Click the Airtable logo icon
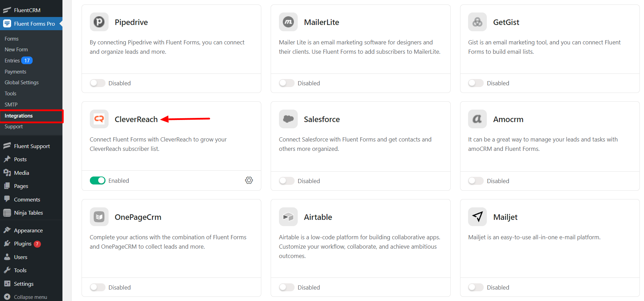644x301 pixels. (x=288, y=217)
